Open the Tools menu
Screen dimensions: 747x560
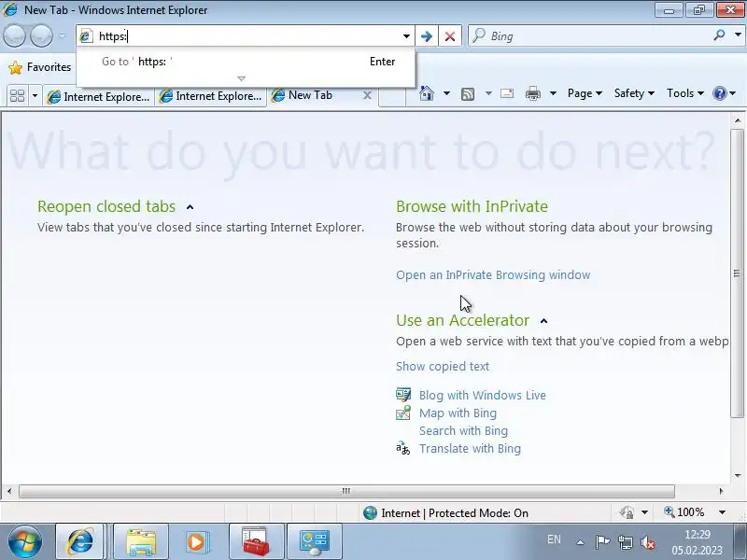(x=685, y=93)
